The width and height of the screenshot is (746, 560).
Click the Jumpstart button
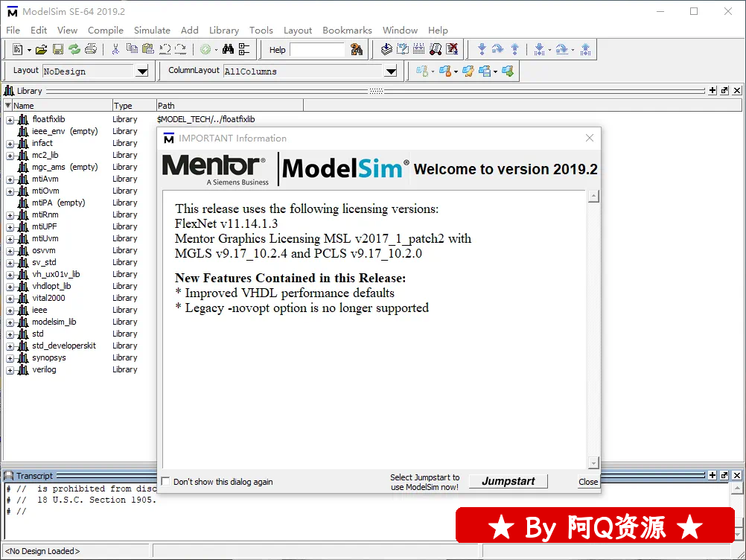[508, 481]
